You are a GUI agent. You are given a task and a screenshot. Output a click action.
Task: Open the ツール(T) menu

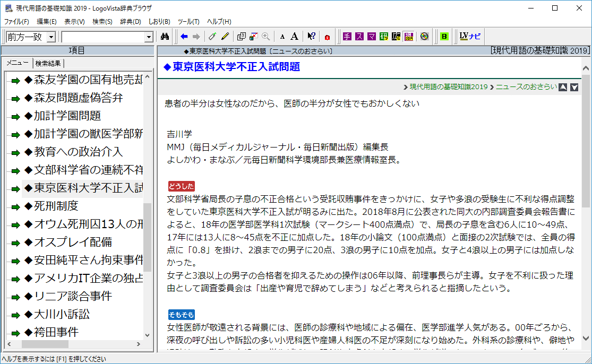coord(188,22)
